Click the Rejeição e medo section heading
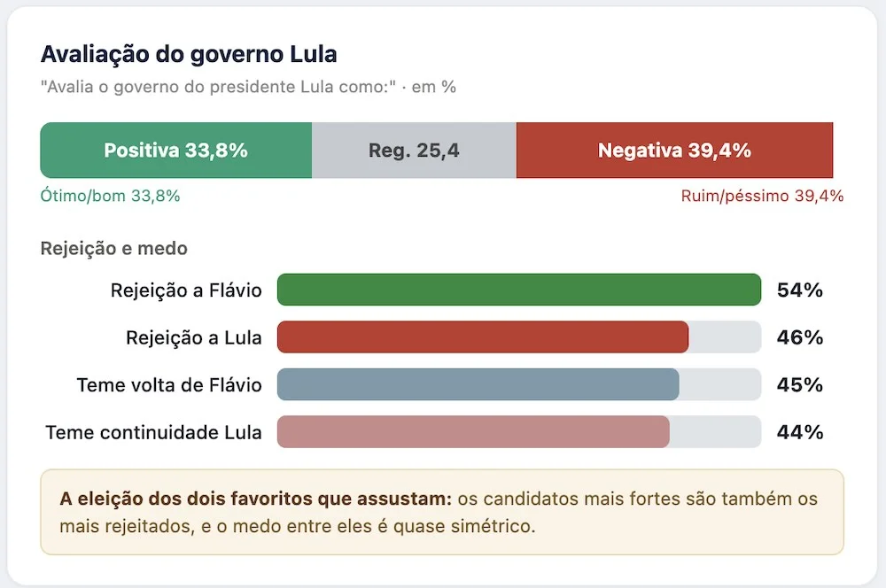Viewport: 886px width, 588px height. coord(114,249)
